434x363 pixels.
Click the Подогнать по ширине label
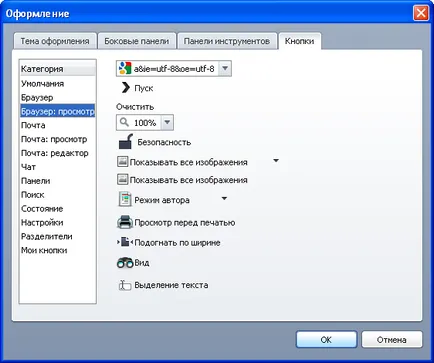coord(177,243)
